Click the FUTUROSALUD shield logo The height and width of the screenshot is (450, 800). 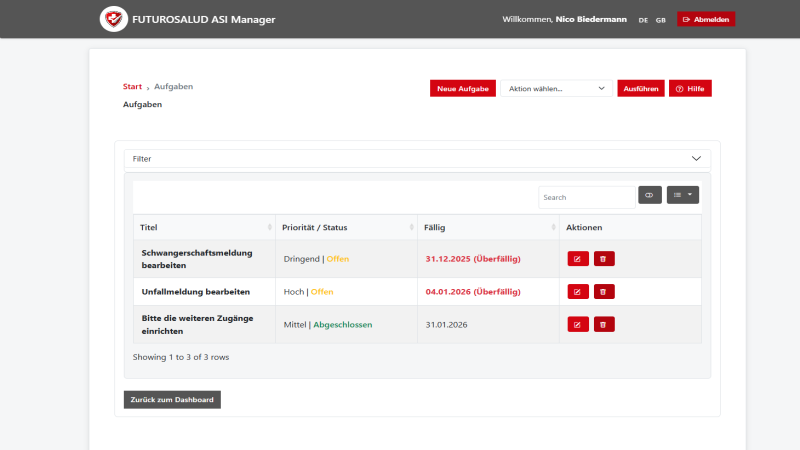pos(113,19)
